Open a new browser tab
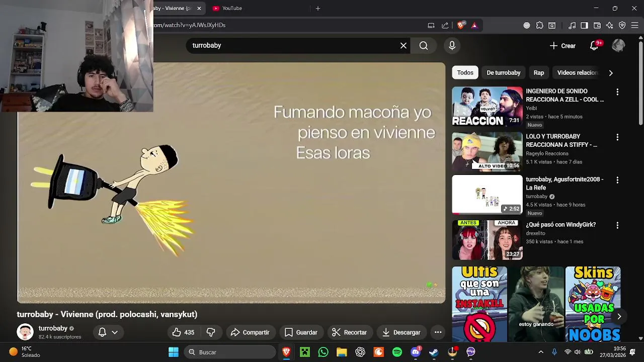Viewport: 644px width, 362px height. pyautogui.click(x=317, y=9)
